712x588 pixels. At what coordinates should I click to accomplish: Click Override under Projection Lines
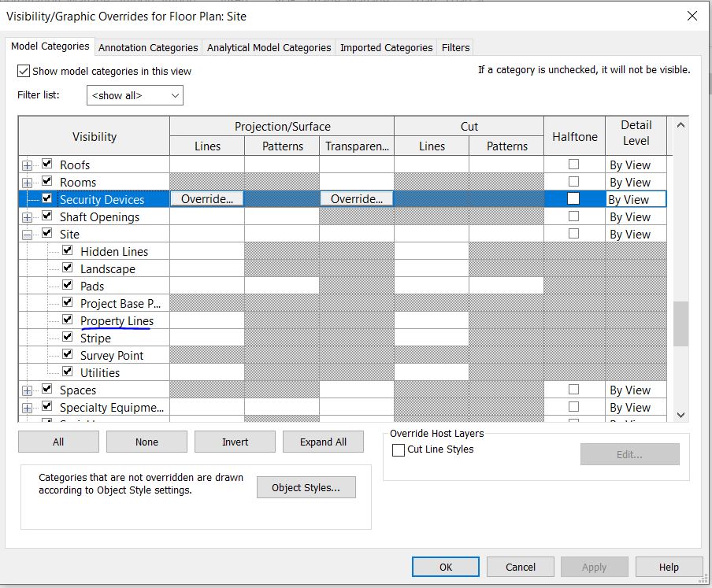pyautogui.click(x=207, y=199)
